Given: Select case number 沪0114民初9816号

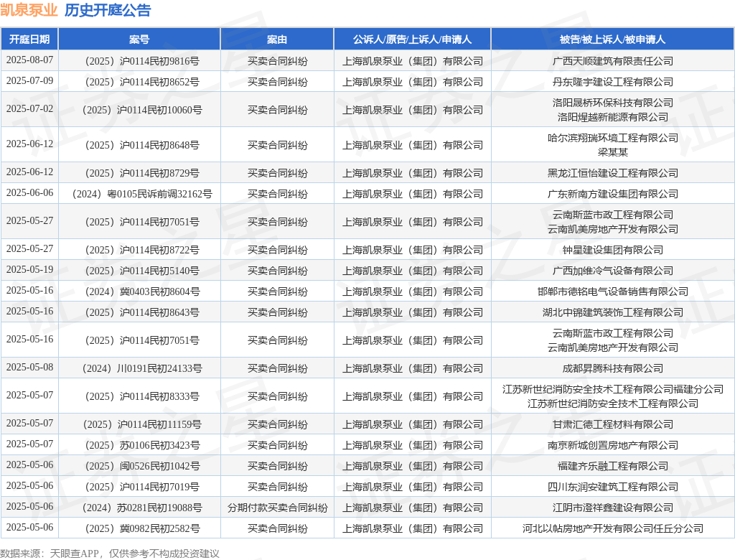Looking at the screenshot, I should [140, 61].
